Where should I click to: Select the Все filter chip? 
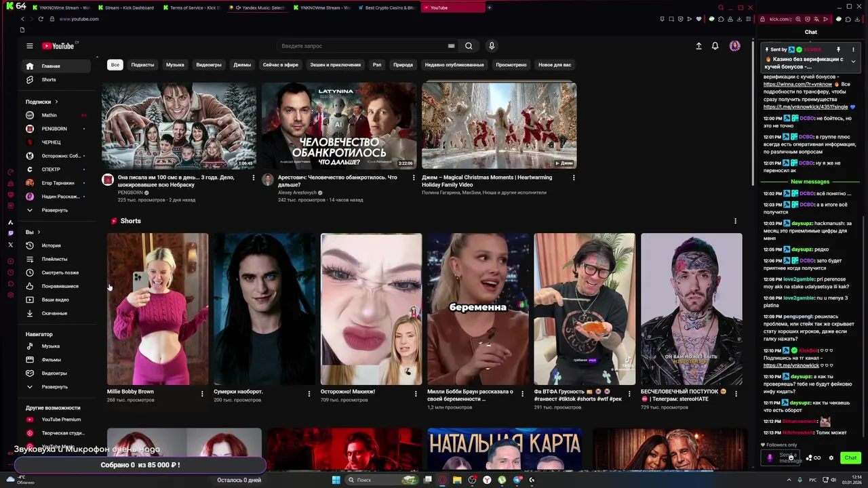[115, 65]
